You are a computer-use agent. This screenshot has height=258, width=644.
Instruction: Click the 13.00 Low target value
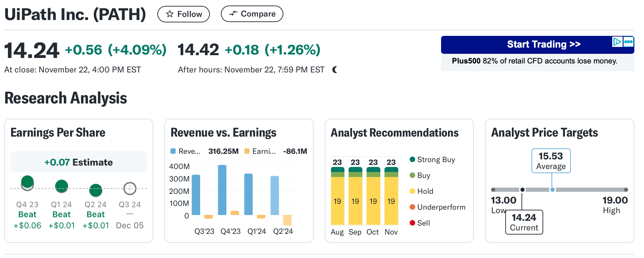click(504, 200)
